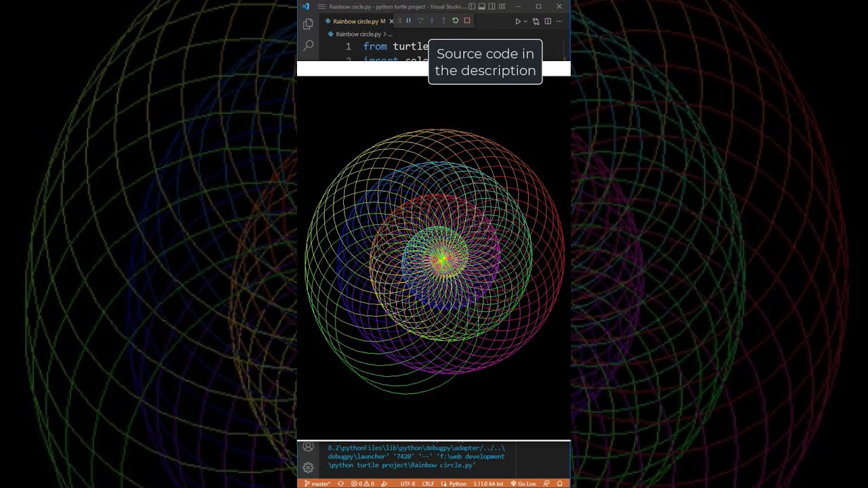
Task: Synchronize changes via status bar sync icon
Action: tap(340, 484)
